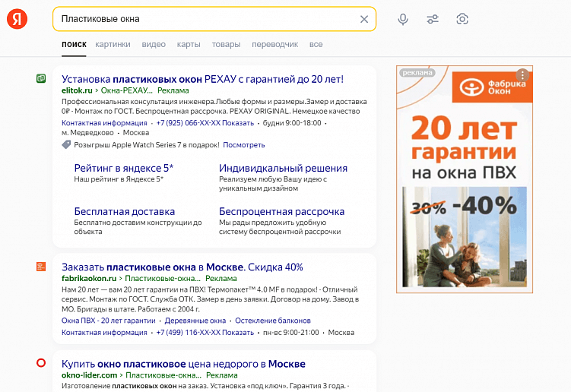Open result Купить окно пластиковое цена недорого

point(183,364)
